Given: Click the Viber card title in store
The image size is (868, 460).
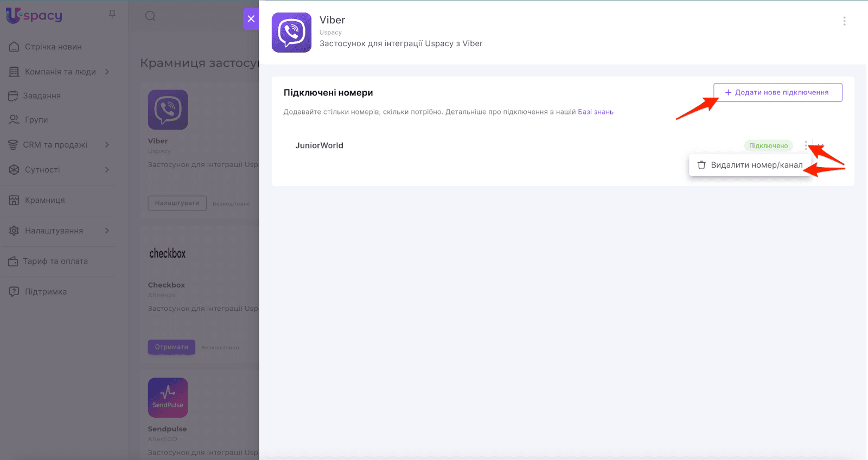Looking at the screenshot, I should [158, 141].
